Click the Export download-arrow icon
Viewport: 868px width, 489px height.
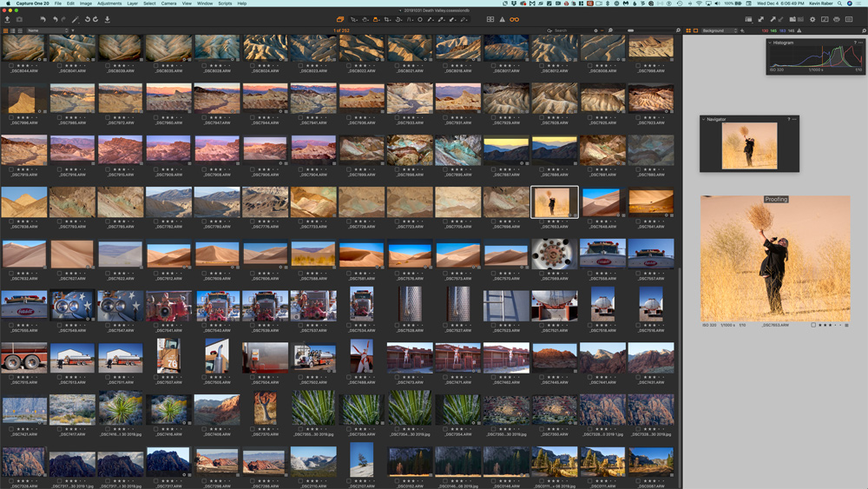(x=108, y=19)
